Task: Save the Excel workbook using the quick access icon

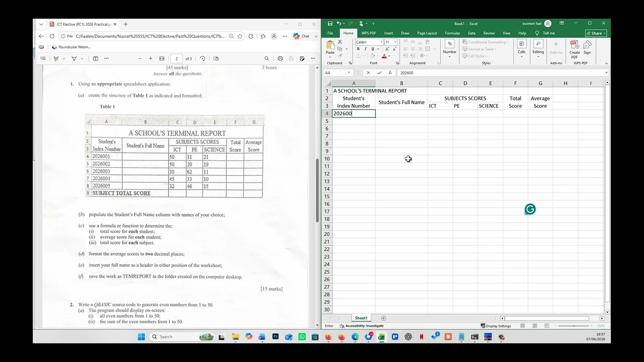Action: 330,24
